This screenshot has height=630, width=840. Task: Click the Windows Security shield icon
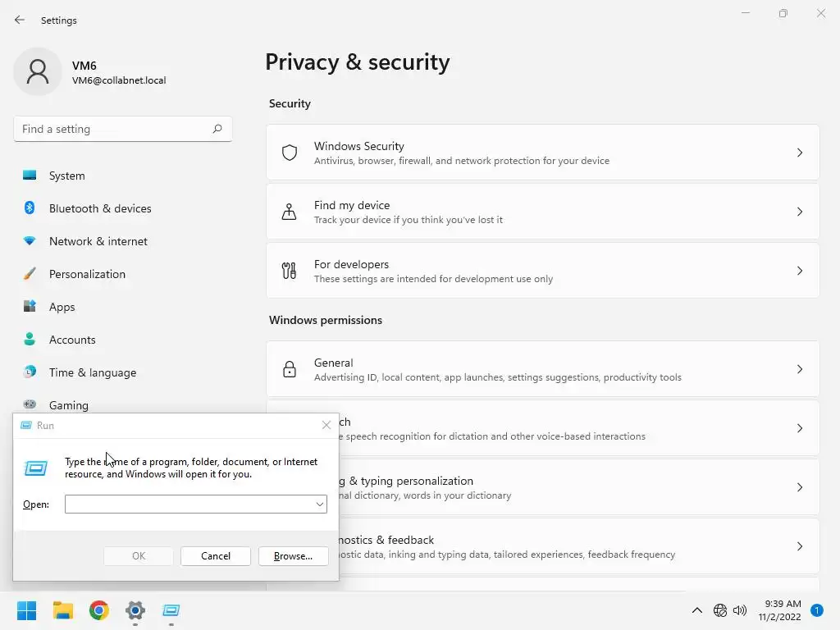[289, 153]
